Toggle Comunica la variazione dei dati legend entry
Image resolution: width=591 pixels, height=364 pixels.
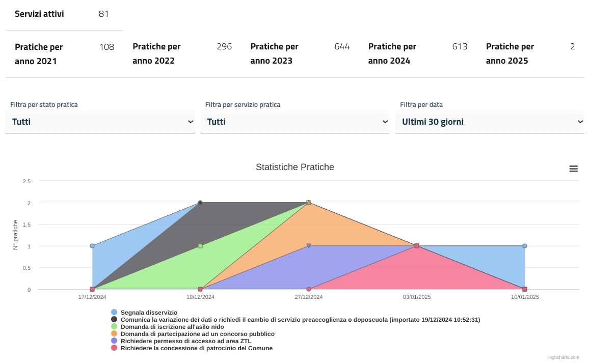point(300,320)
